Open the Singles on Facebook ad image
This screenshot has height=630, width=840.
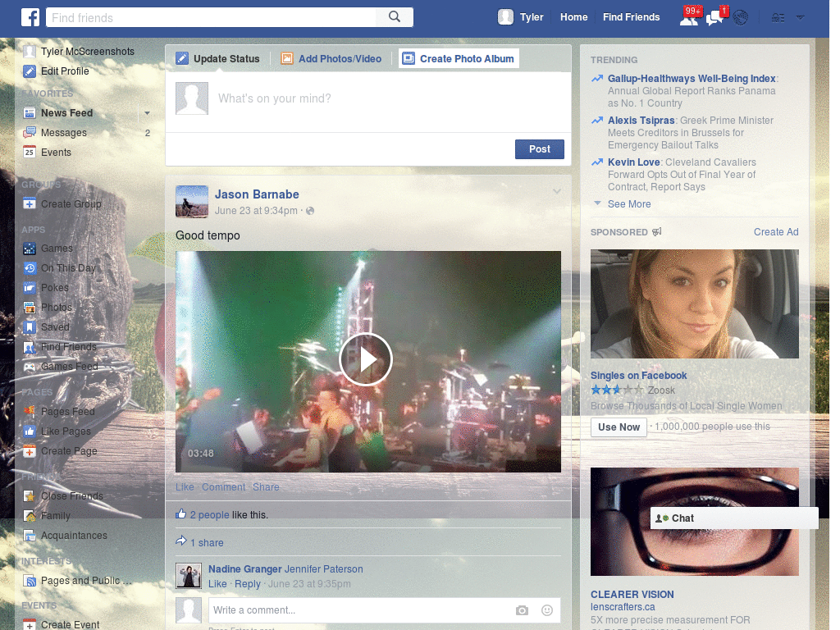694,304
